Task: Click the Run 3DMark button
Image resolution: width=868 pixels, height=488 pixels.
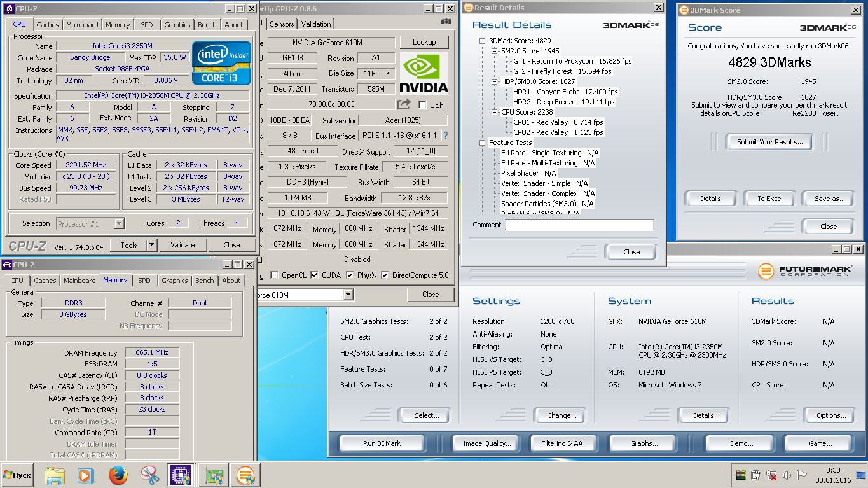Action: click(382, 443)
